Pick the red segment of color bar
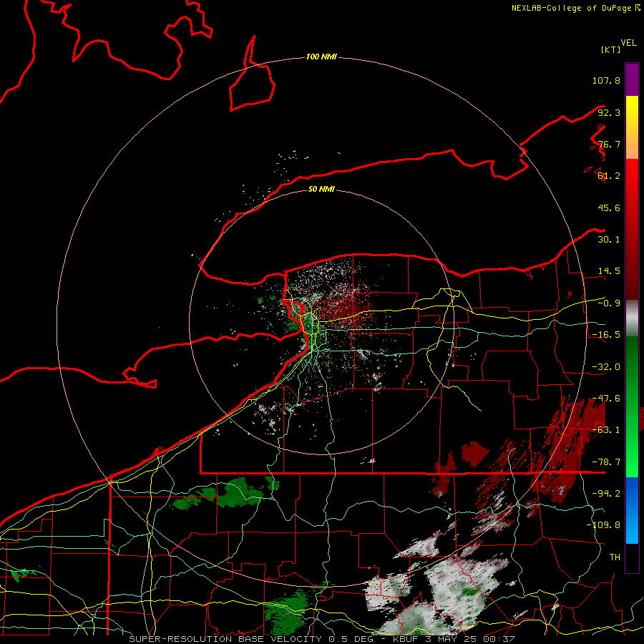This screenshot has width=644, height=644. [x=632, y=229]
